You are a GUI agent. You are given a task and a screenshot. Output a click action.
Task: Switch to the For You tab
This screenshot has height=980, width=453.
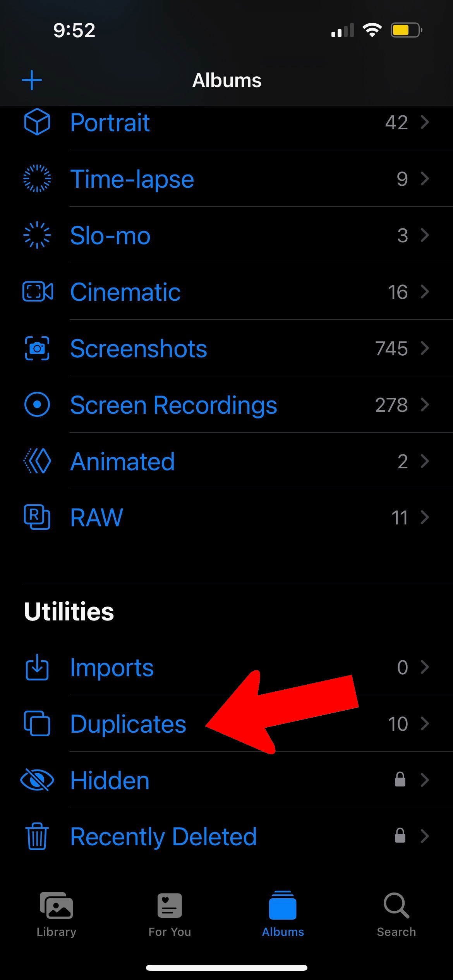pos(170,915)
